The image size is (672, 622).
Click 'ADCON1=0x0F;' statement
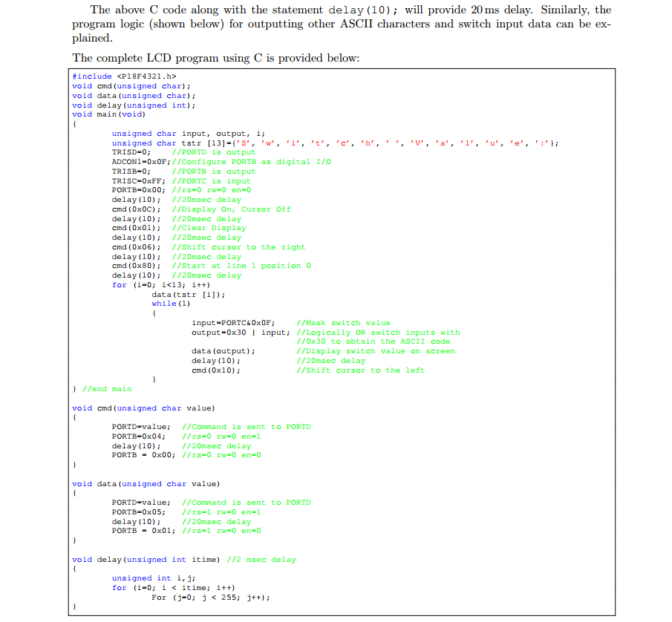141,162
